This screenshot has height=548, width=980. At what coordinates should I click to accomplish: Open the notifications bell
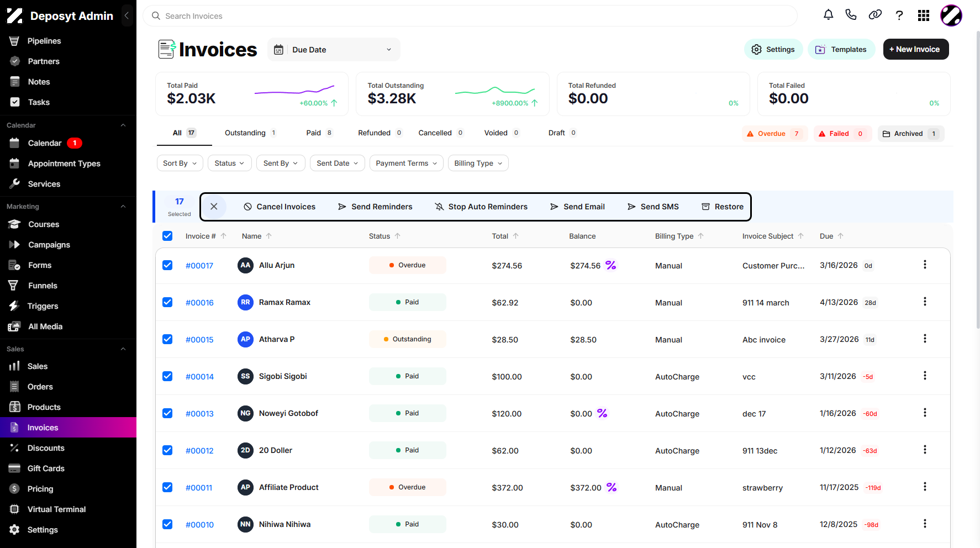click(828, 15)
